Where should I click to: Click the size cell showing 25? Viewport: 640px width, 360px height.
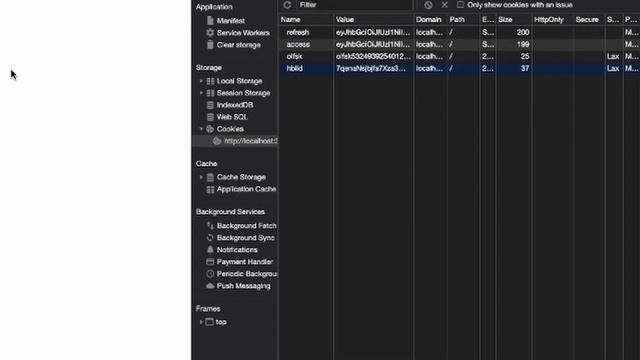(x=514, y=56)
